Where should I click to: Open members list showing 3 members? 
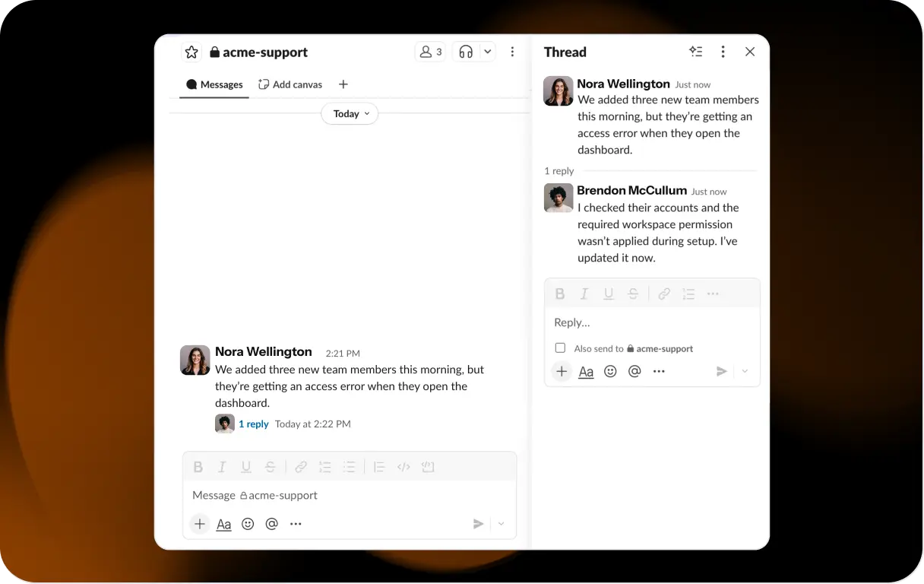(430, 52)
